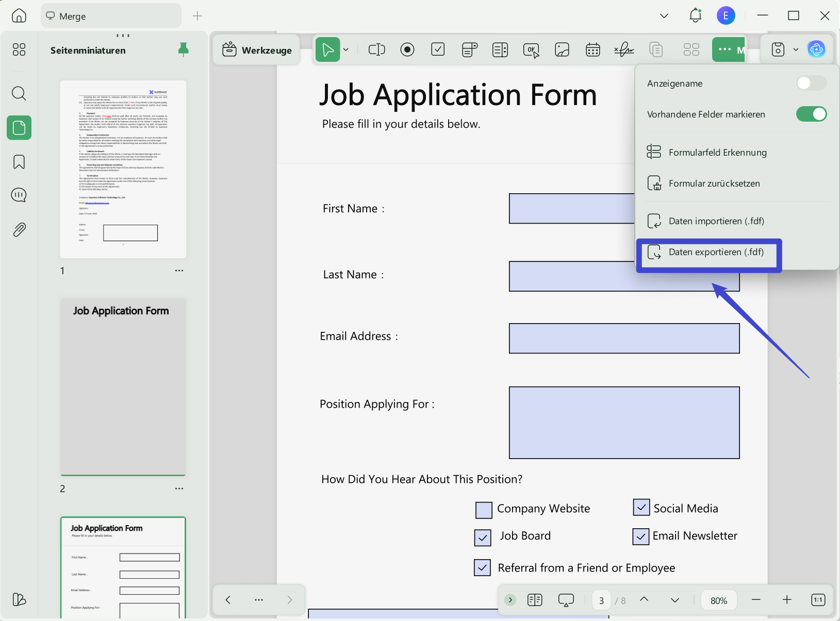Expand the save options dropdown arrow
Image resolution: width=840 pixels, height=621 pixels.
(x=796, y=49)
